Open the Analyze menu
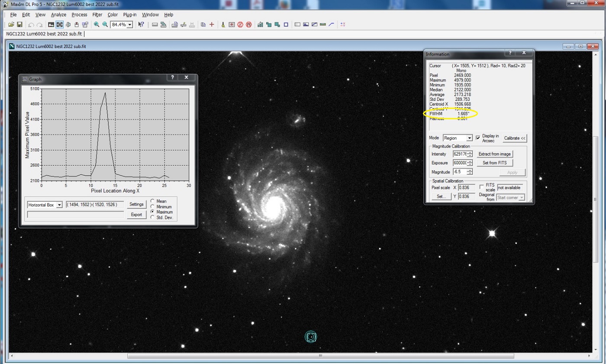The height and width of the screenshot is (364, 606). click(x=58, y=14)
